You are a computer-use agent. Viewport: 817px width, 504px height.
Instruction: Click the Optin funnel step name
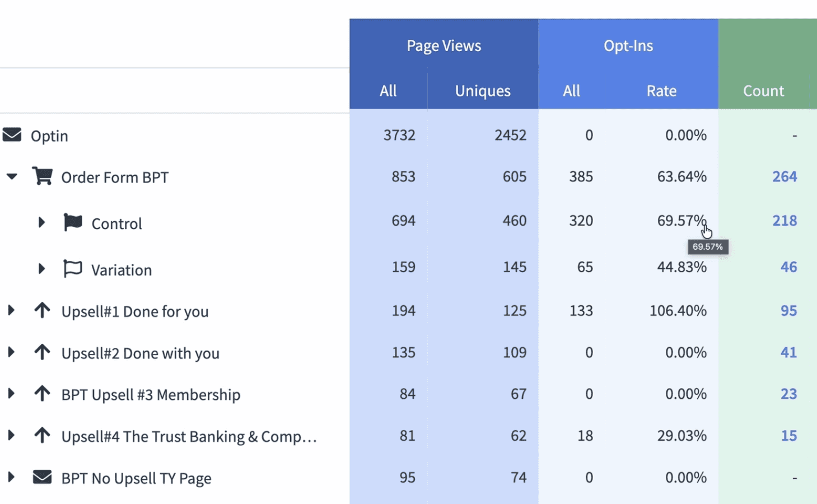click(49, 136)
